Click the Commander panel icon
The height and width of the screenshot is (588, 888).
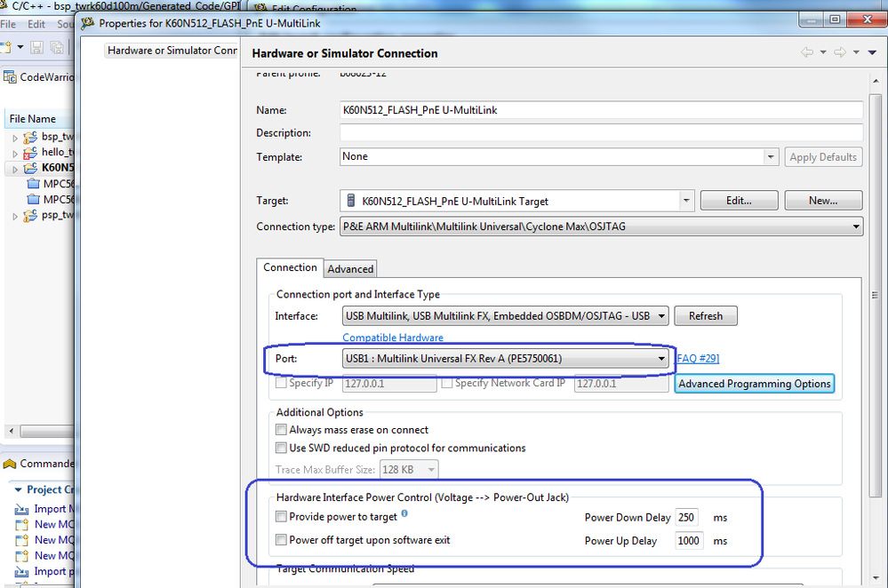click(x=10, y=464)
